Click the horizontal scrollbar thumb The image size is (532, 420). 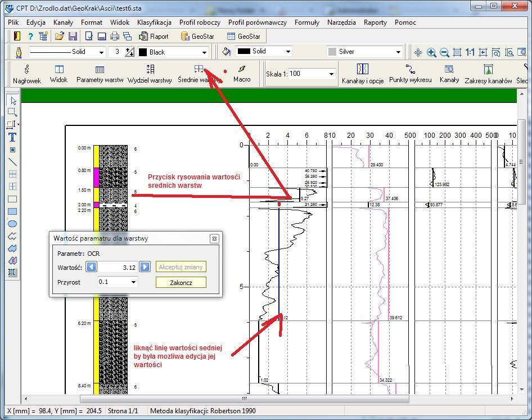[x=244, y=399]
